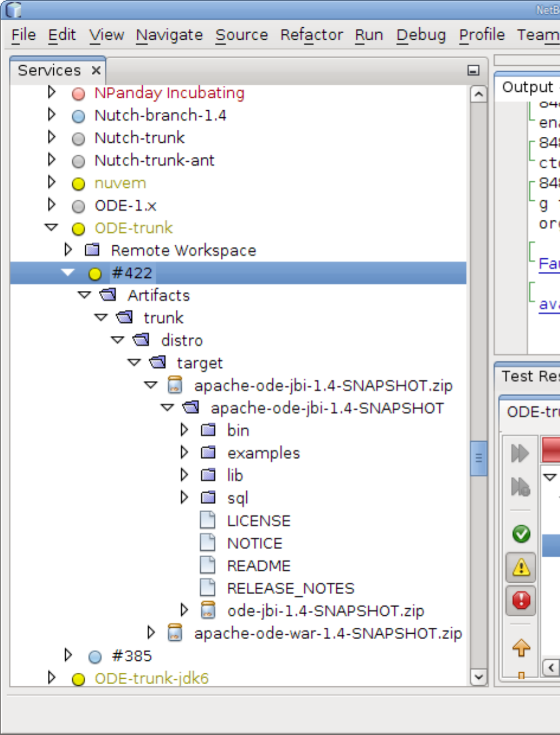The image size is (560, 735).
Task: Click the Rerun Failed tests icon
Action: [520, 487]
